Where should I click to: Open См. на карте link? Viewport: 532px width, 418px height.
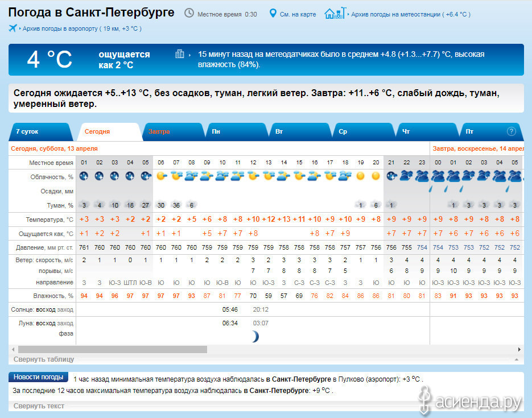point(298,14)
